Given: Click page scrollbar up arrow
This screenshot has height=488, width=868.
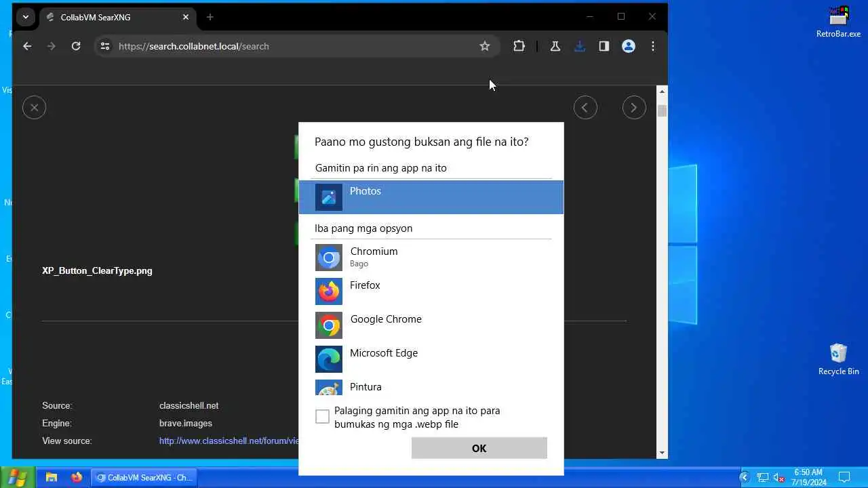Looking at the screenshot, I should click(x=663, y=91).
